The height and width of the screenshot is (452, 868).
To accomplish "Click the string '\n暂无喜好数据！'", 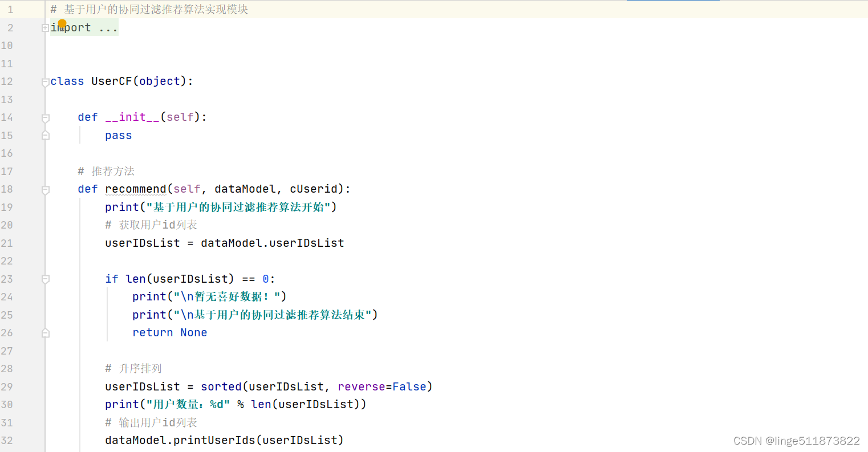I will 227,297.
